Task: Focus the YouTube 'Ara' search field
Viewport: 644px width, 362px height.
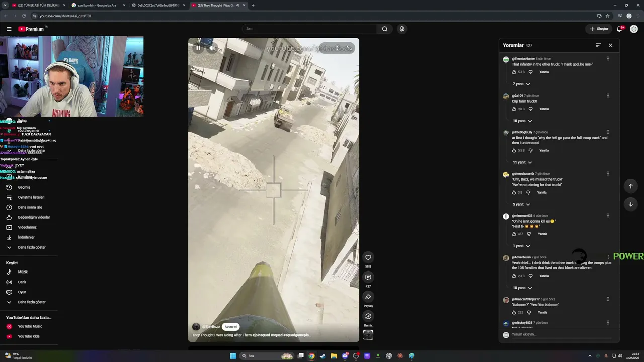Action: tap(309, 29)
